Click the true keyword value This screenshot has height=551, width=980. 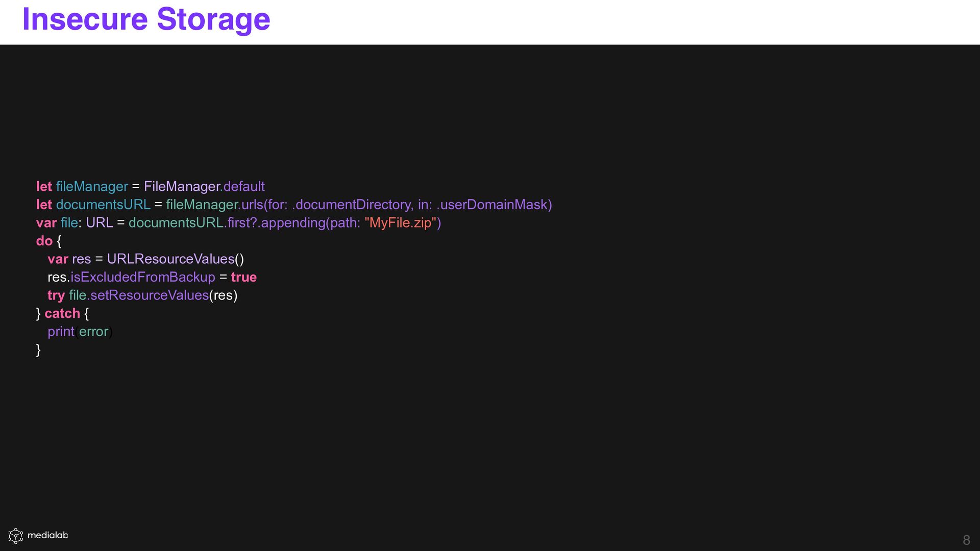[243, 277]
